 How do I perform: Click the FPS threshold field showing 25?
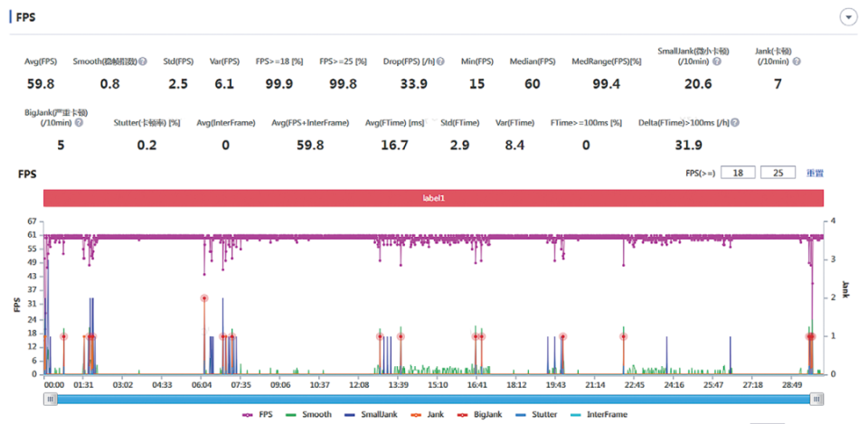(x=778, y=173)
